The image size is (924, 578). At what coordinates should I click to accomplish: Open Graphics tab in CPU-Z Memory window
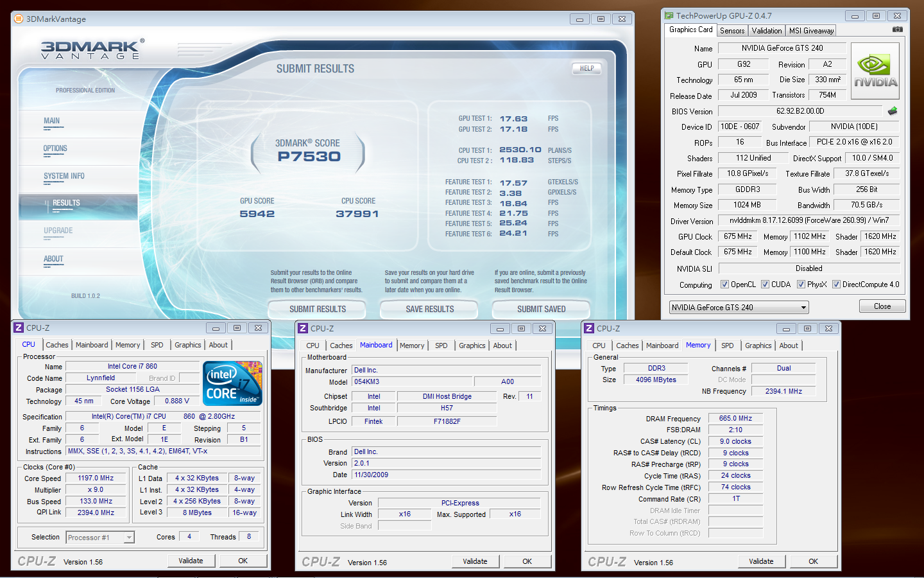[758, 346]
